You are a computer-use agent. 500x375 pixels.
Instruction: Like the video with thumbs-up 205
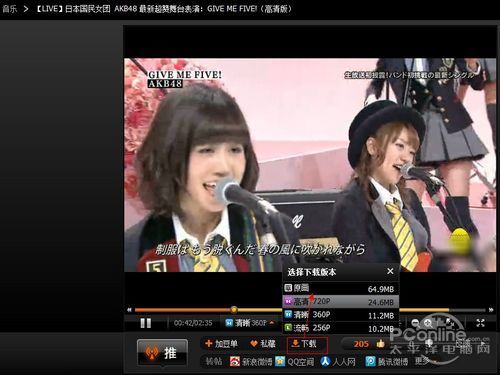pos(369,344)
